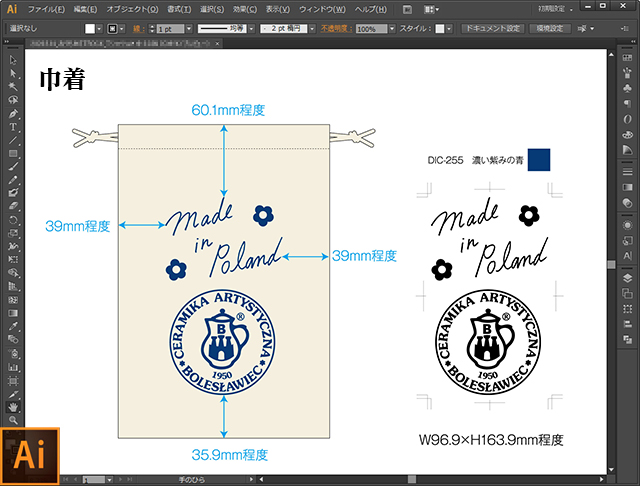Viewport: 640px width, 486px height.
Task: Open the Transparency panel icon
Action: (x=627, y=203)
